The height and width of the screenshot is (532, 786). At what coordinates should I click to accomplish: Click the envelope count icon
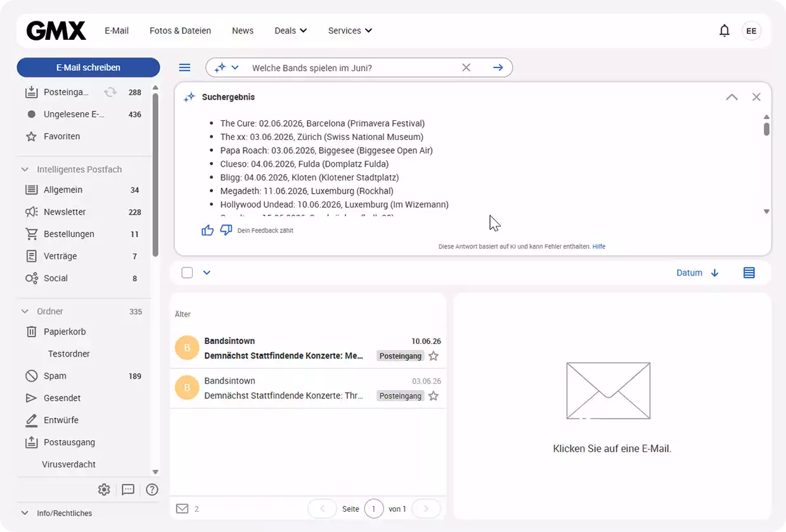182,509
